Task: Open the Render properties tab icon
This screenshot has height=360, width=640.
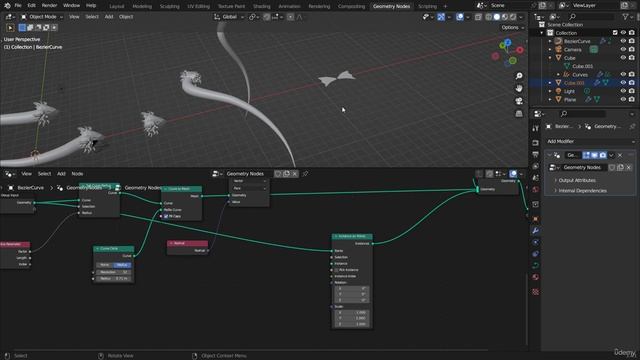Action: tap(536, 143)
